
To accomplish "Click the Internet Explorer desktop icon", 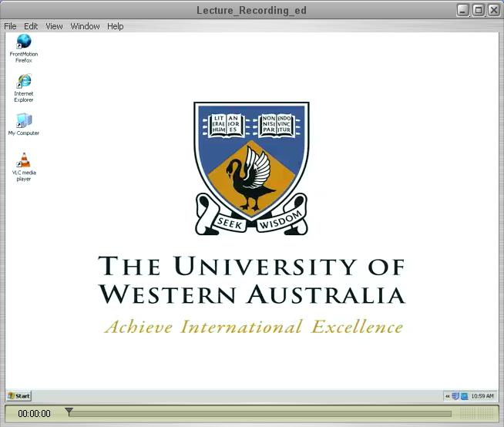I will click(24, 88).
